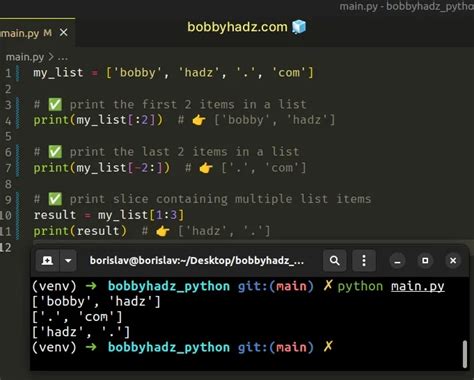
Task: Click line number 1 in the gutter
Action: pos(8,73)
